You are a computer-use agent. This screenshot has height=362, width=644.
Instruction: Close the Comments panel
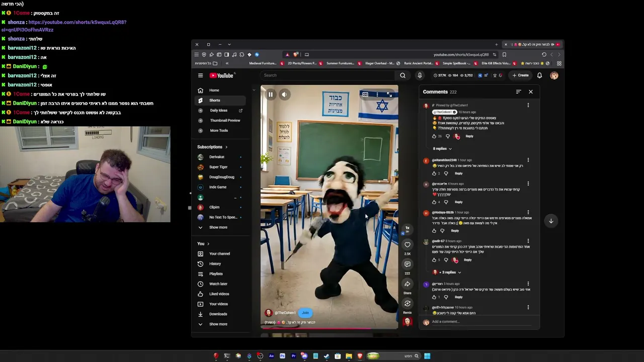click(530, 92)
